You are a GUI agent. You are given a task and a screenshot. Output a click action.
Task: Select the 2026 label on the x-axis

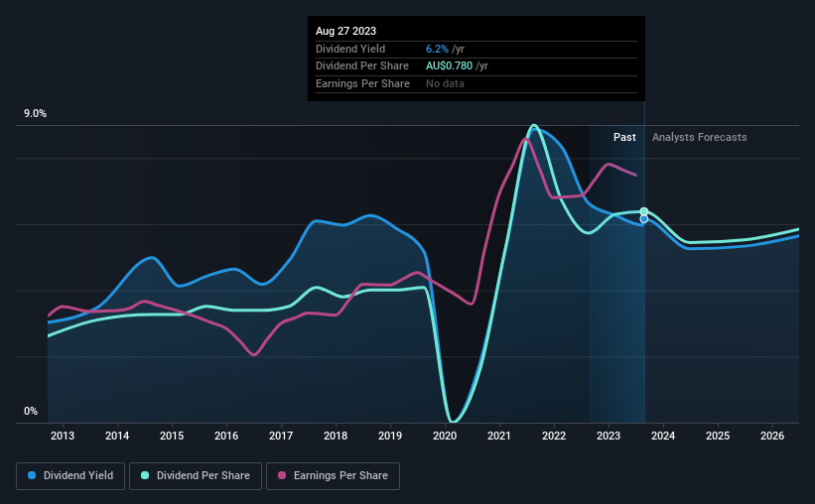point(772,436)
